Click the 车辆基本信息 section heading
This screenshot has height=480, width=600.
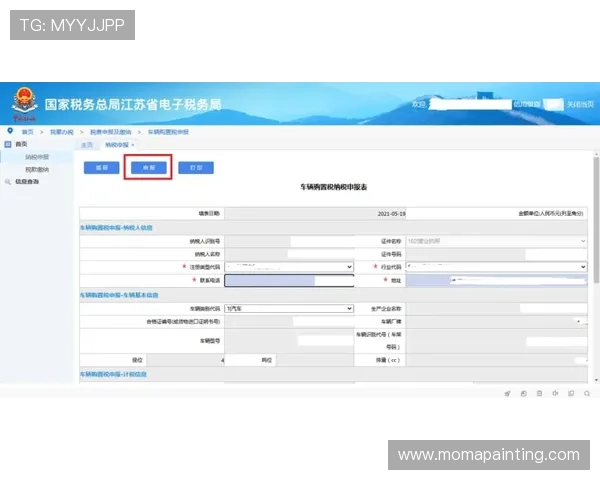[x=119, y=295]
